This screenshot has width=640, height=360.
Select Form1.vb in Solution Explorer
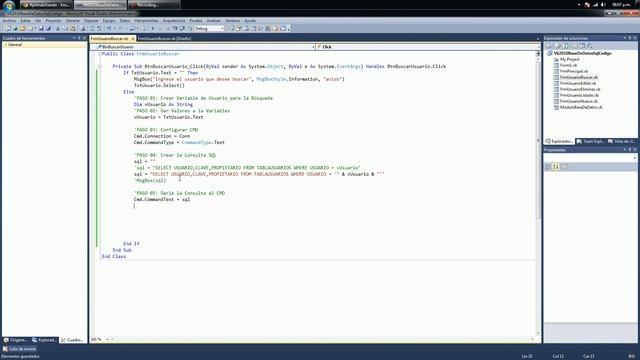[568, 65]
